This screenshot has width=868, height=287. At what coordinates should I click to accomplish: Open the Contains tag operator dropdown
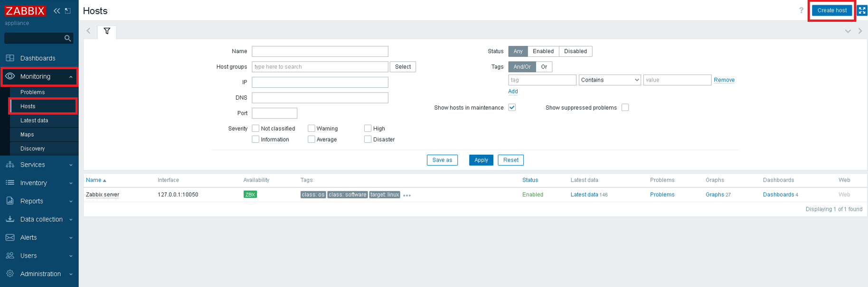pos(610,80)
